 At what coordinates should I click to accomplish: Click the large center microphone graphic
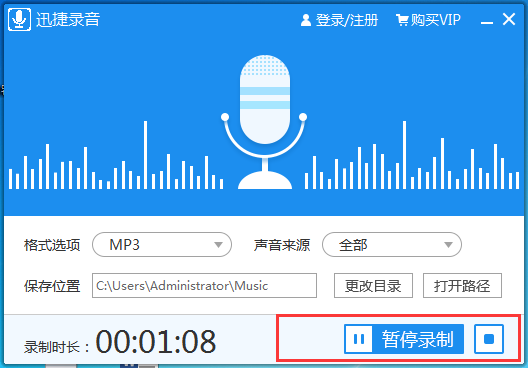[264, 122]
